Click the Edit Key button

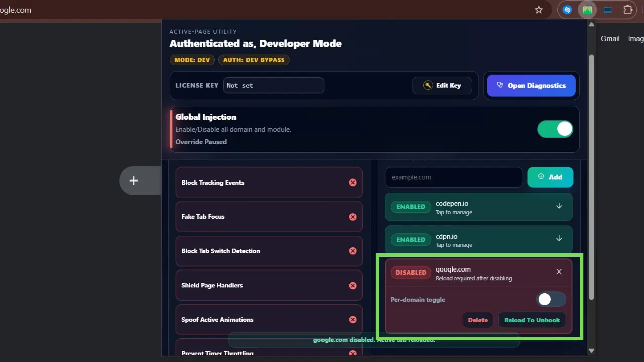[x=442, y=85]
